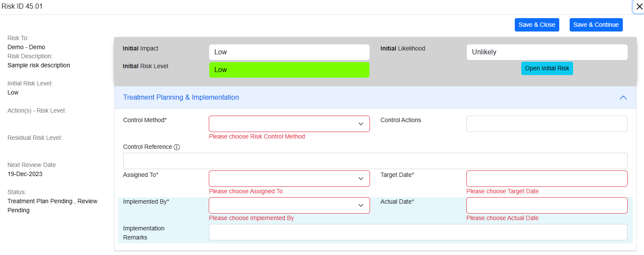Click the Initial Impact field showing Low
Screen dimensions: 644x255
(x=289, y=52)
